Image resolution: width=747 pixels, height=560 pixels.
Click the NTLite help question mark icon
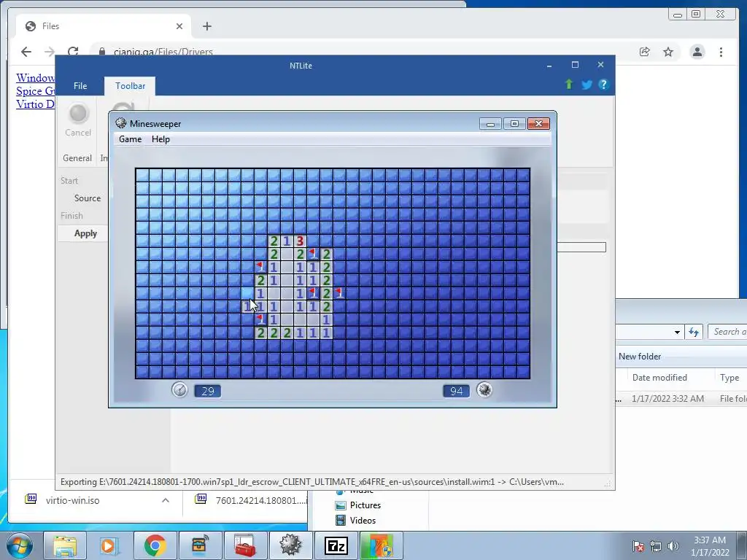[603, 85]
